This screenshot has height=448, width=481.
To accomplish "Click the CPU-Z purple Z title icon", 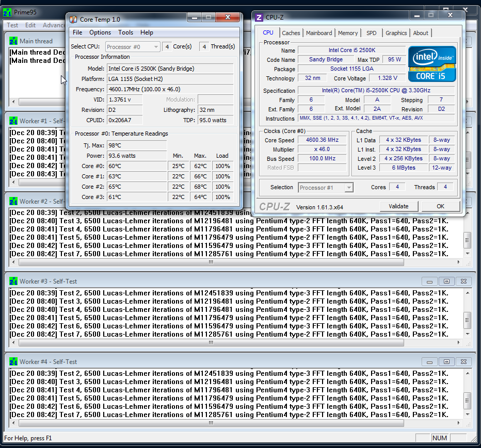I will point(259,18).
